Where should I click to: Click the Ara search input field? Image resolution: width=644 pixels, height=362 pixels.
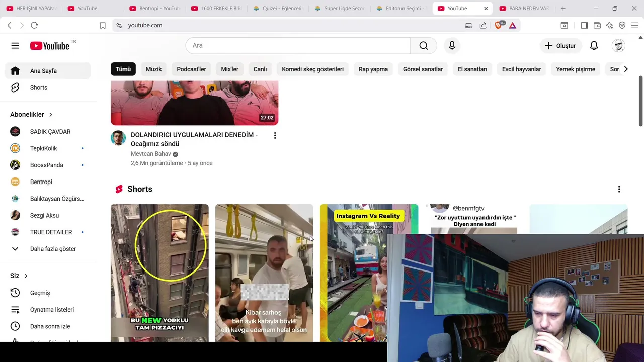pyautogui.click(x=298, y=46)
